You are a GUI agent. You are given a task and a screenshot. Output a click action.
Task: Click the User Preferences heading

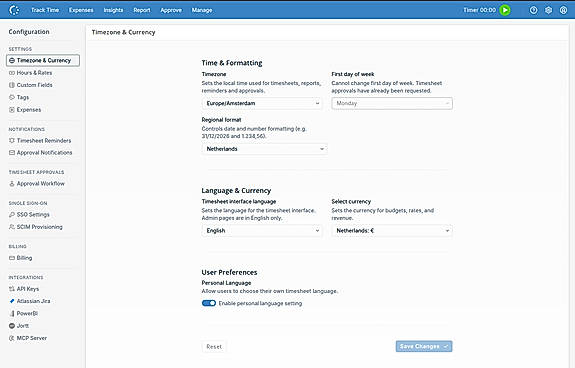click(229, 272)
